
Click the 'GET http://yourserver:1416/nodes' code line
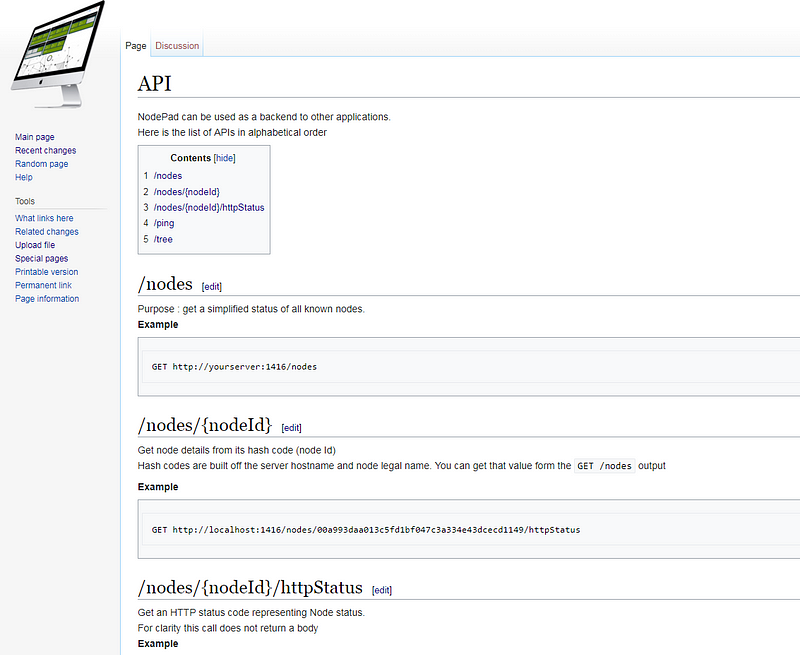tap(234, 367)
